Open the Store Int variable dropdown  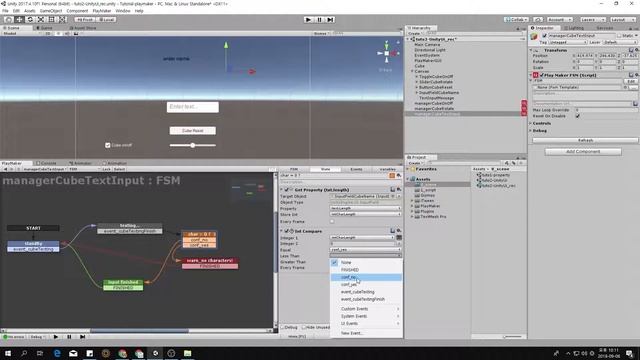click(x=365, y=214)
